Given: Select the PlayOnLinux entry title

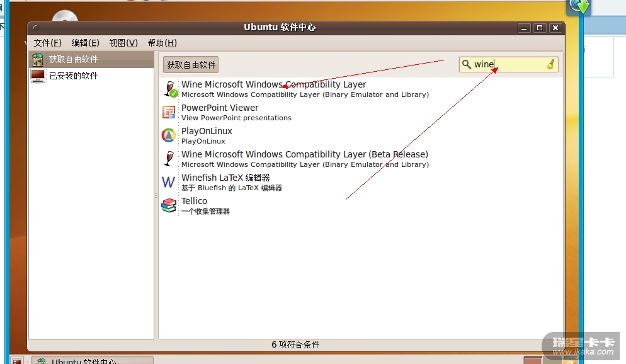Looking at the screenshot, I should click(x=207, y=131).
